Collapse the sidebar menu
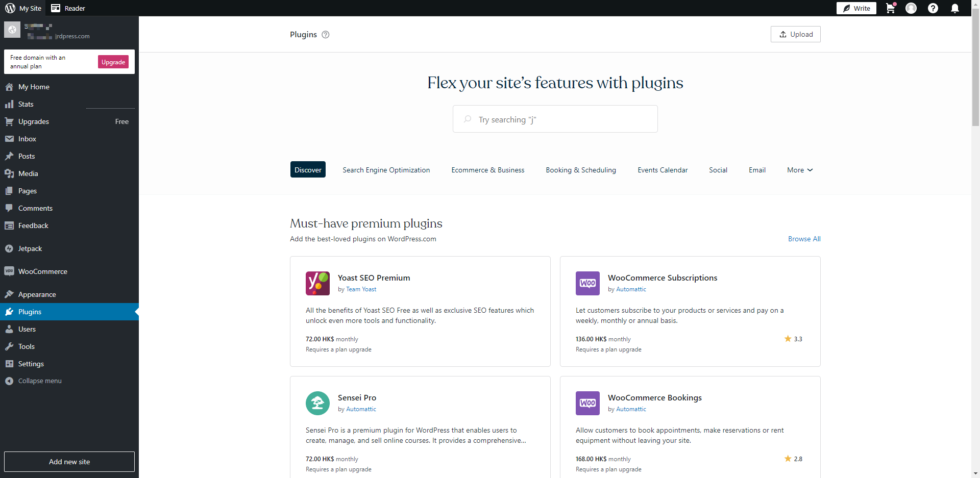Image resolution: width=980 pixels, height=478 pixels. click(40, 381)
